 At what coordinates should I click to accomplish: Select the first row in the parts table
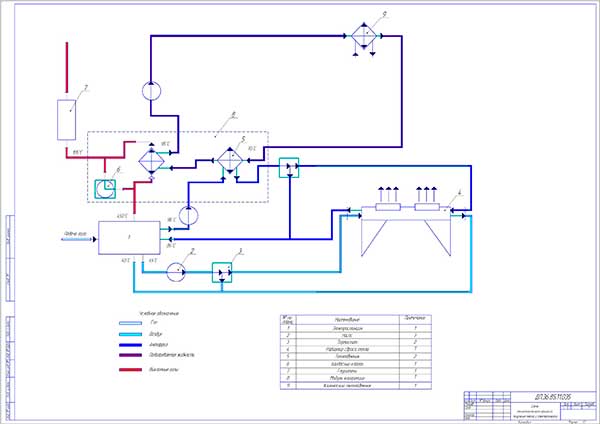(356, 328)
